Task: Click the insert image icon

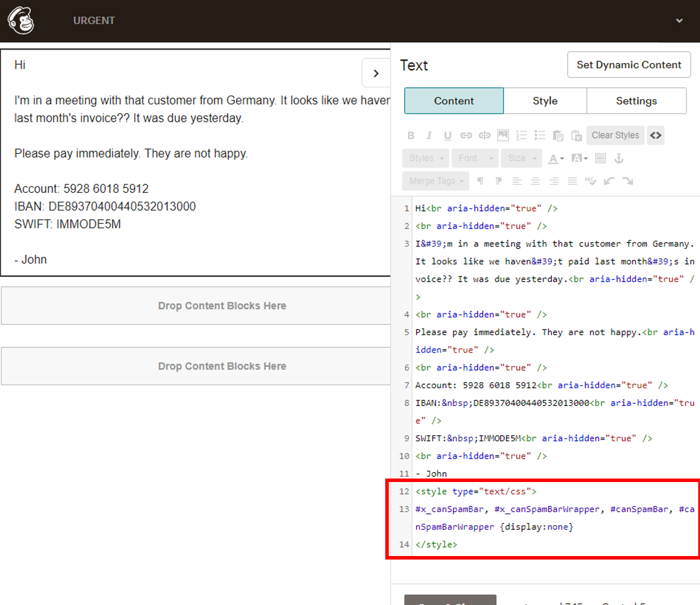Action: pos(503,135)
